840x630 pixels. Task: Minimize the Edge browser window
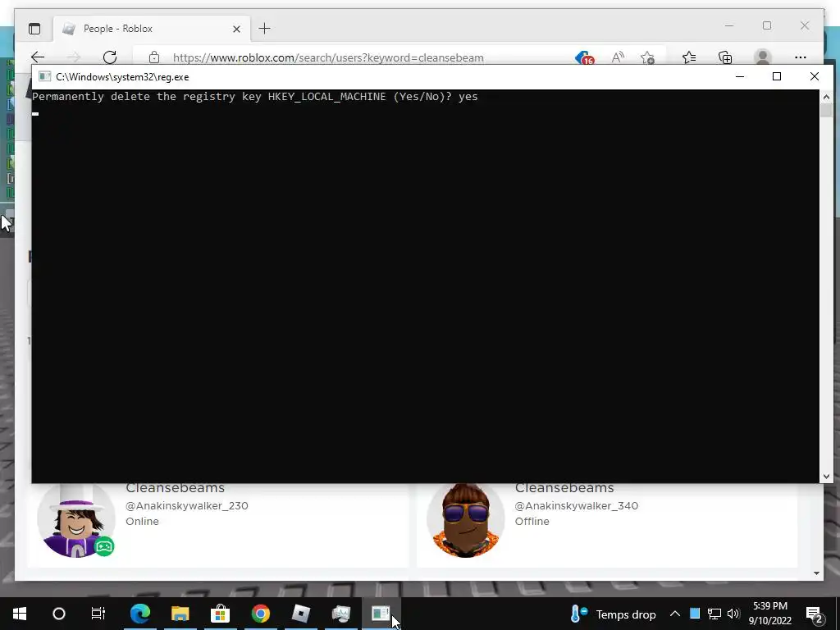(729, 25)
